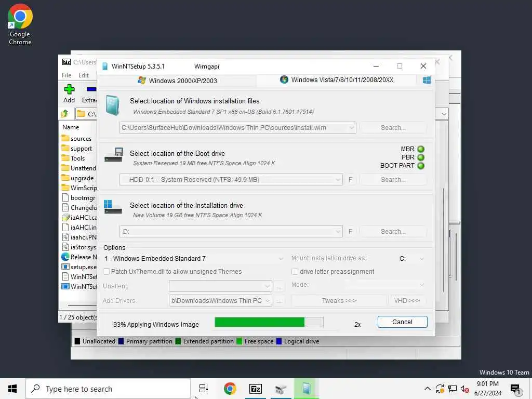Screen dimensions: 532x399
Task: Open the File menu in 7-Zip
Action: click(66, 75)
